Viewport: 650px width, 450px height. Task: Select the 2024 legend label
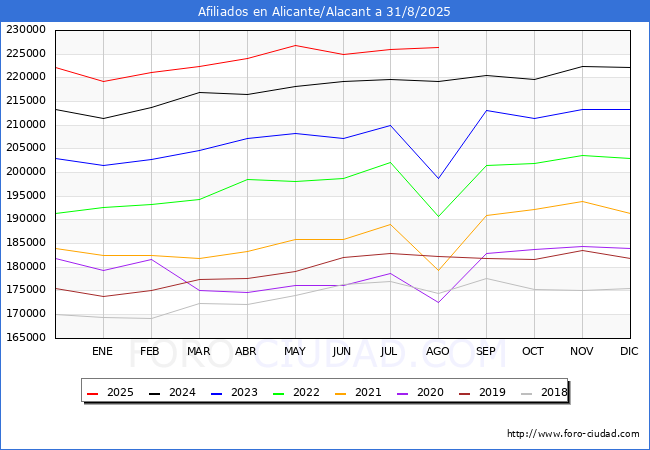(x=182, y=392)
